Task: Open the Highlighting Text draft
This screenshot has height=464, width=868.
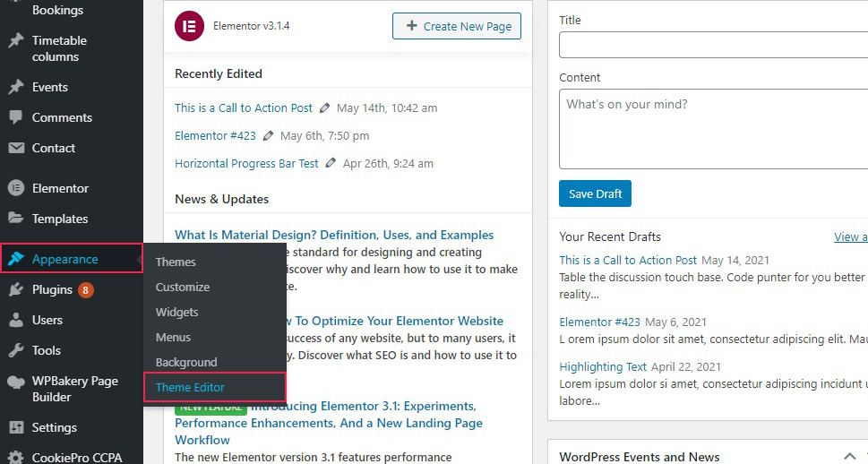Action: click(603, 367)
